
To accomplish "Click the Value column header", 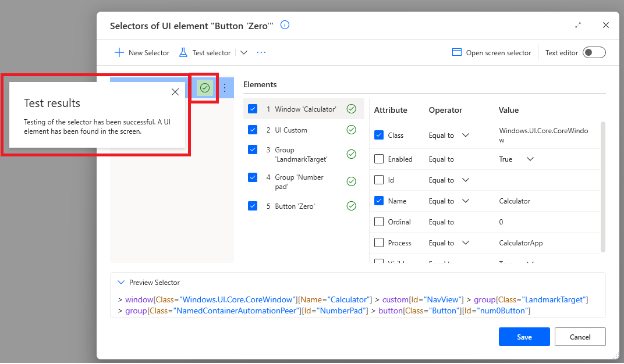I will (509, 110).
